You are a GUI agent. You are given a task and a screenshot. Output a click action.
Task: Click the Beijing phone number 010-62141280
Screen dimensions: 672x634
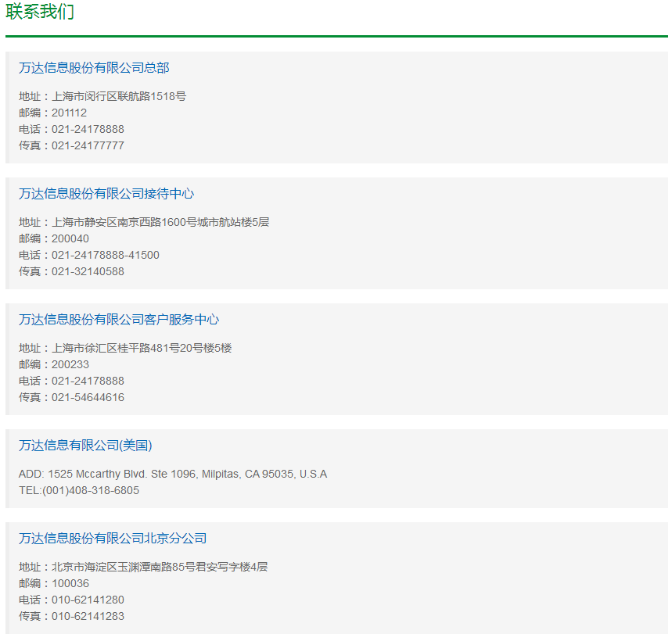tap(71, 600)
